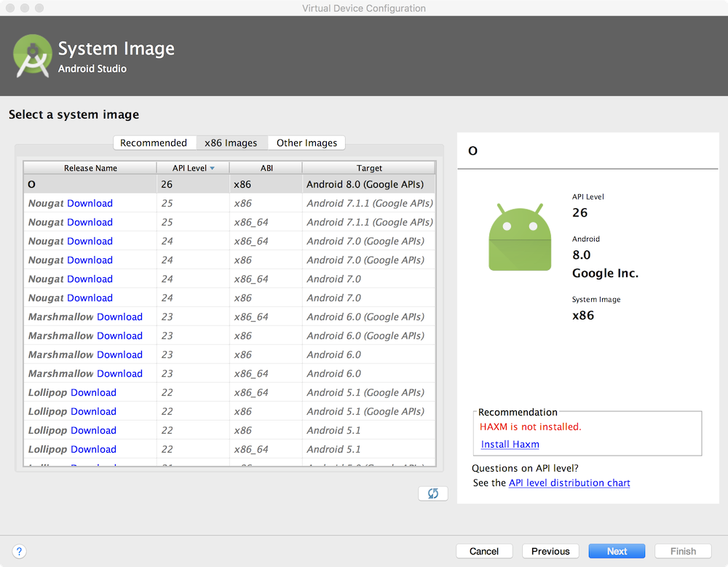
Task: Click the ABI column header
Action: tap(266, 168)
